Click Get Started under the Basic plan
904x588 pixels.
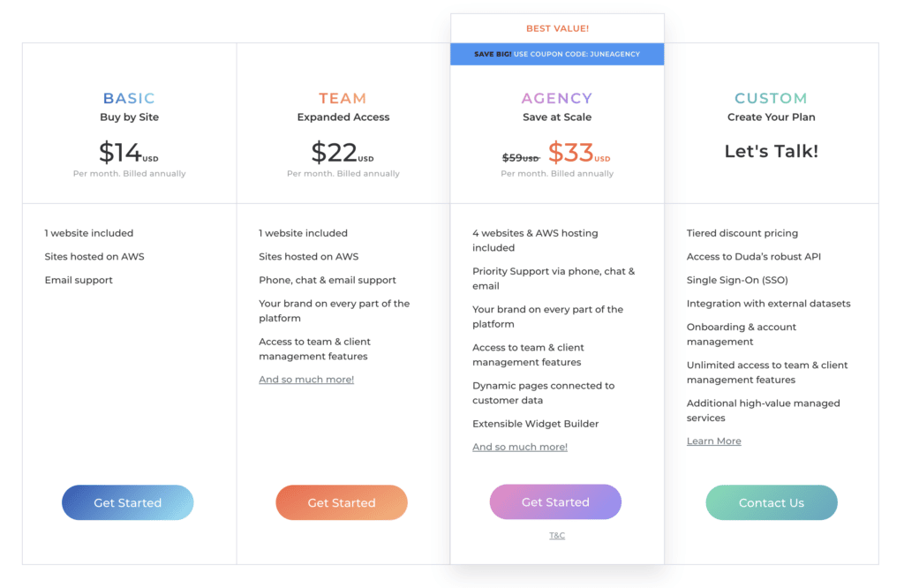click(127, 502)
